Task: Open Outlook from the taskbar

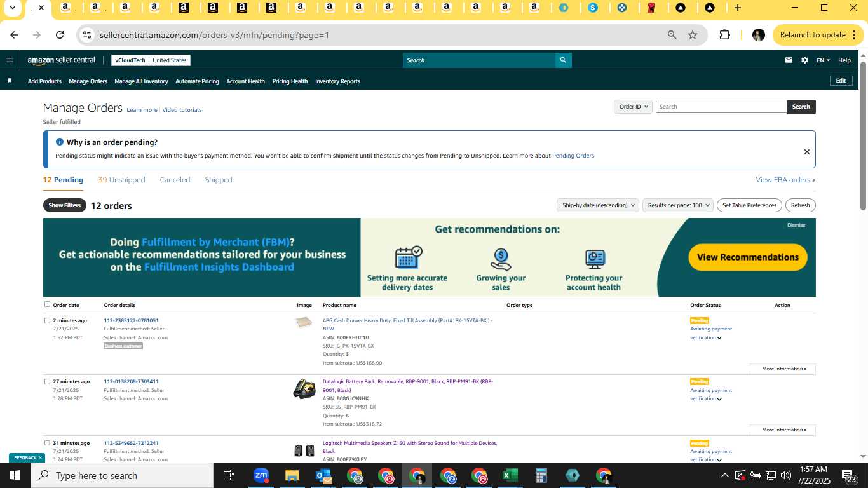Action: click(323, 475)
